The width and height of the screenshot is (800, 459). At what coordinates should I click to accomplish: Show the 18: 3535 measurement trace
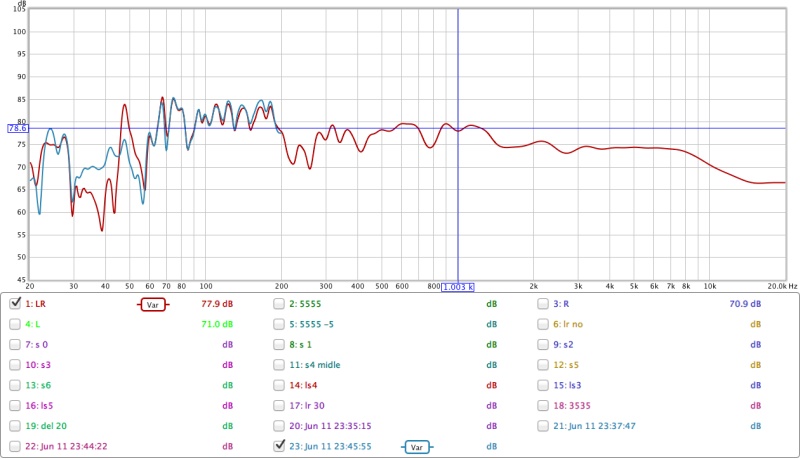click(x=543, y=406)
